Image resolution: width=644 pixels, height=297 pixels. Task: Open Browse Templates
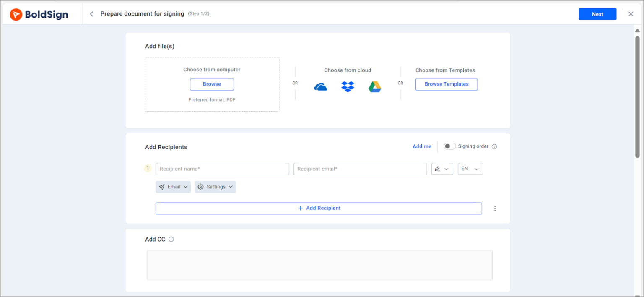coord(446,84)
